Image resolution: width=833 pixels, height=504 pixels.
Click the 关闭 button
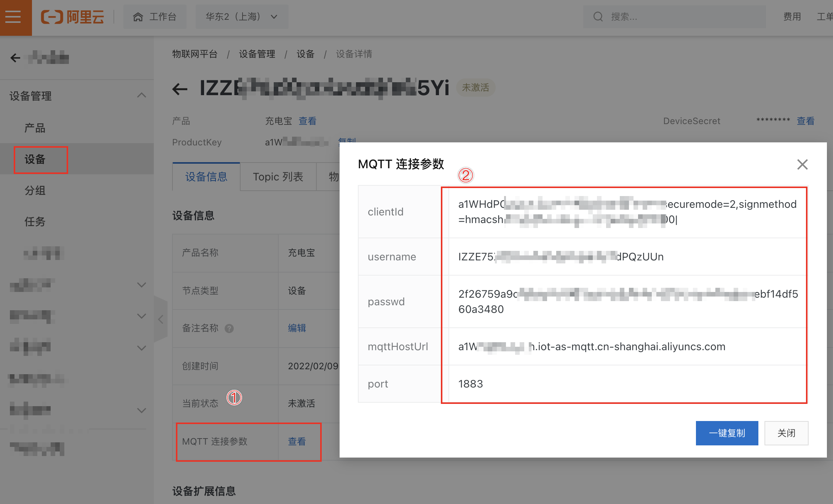tap(786, 433)
